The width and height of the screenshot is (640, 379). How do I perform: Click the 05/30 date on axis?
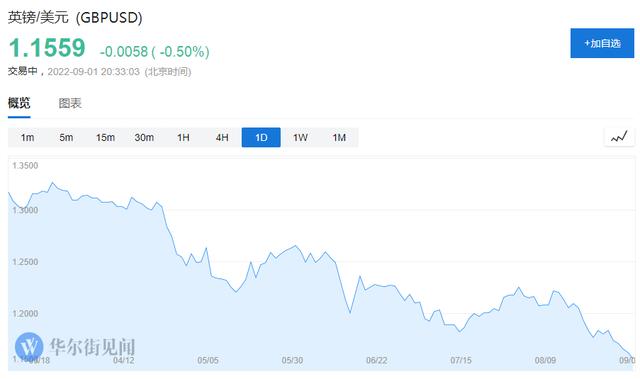click(292, 360)
